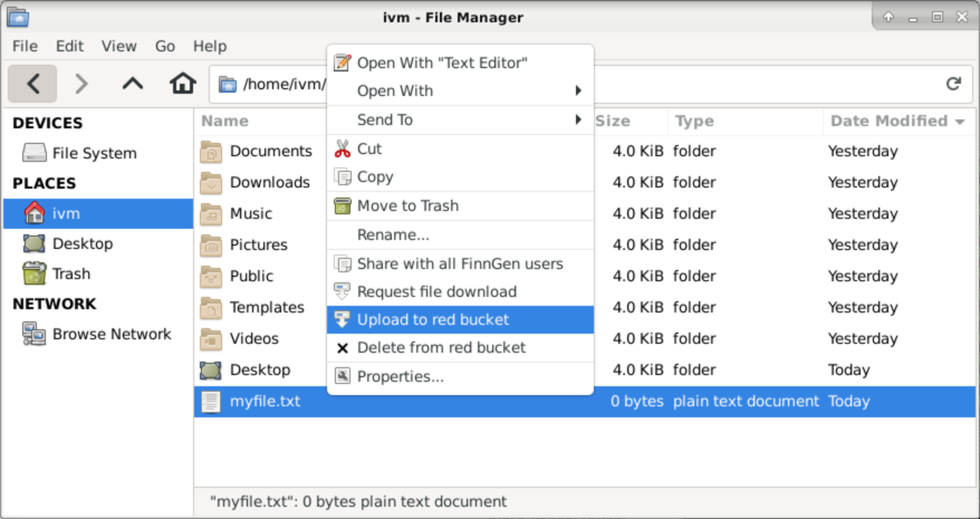Open the View menu

119,46
